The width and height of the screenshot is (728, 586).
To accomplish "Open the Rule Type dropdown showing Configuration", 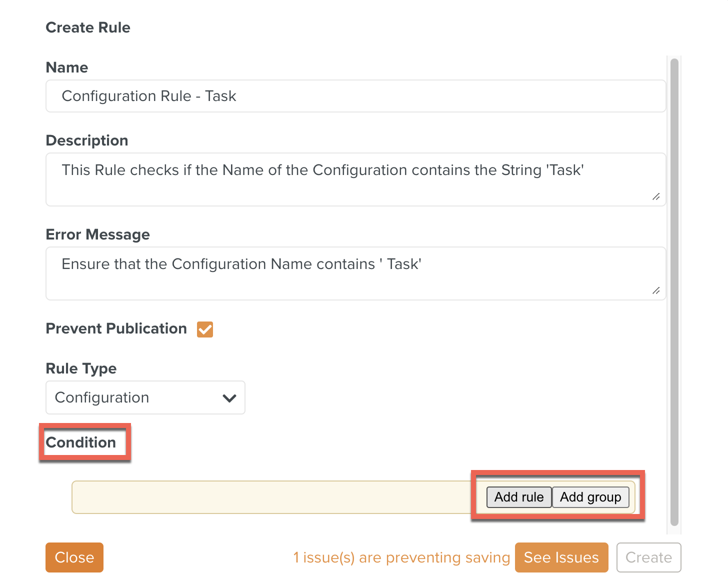I will tap(145, 397).
